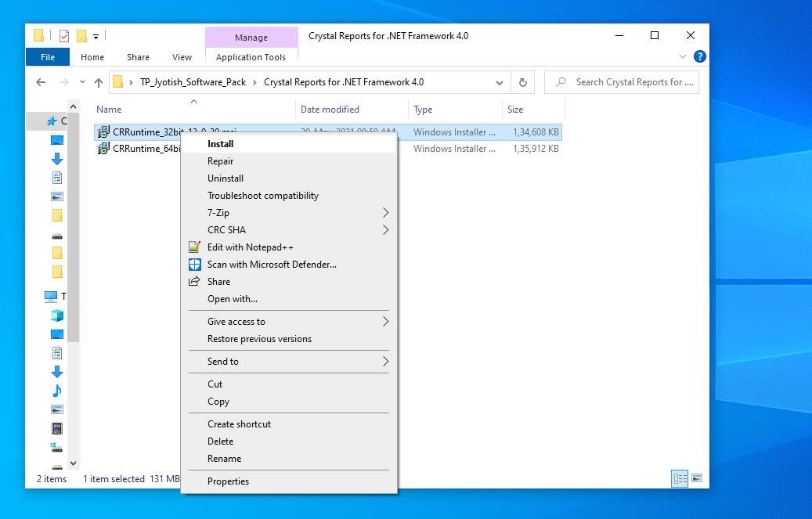Go up one folder with up arrow
The height and width of the screenshot is (519, 812).
(99, 82)
